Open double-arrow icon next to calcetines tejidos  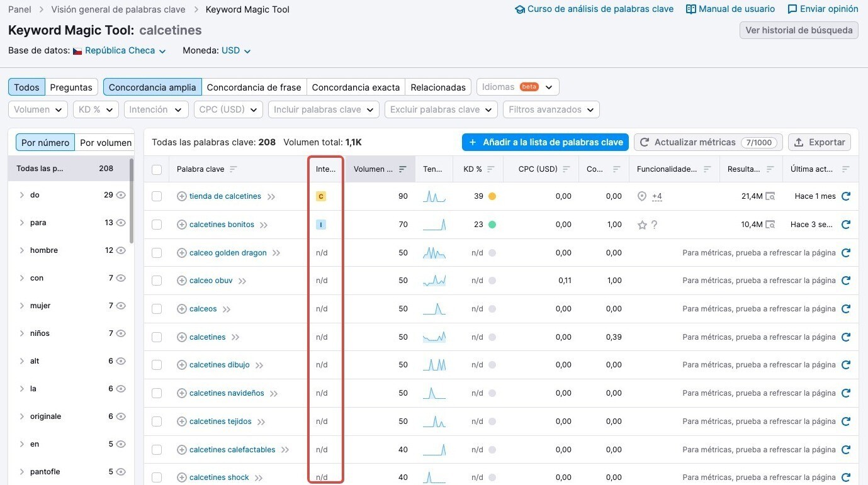click(x=261, y=422)
